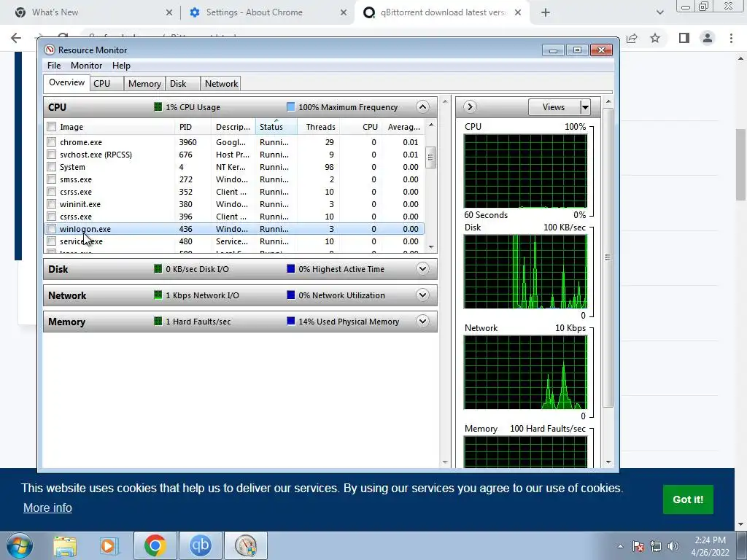Sort by PID column header

point(193,127)
